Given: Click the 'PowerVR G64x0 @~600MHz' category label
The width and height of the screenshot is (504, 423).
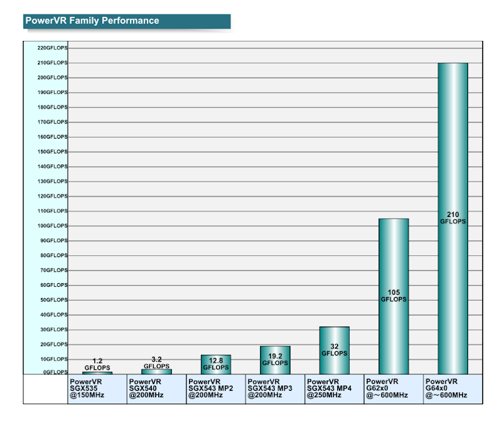Looking at the screenshot, I should pos(447,388).
